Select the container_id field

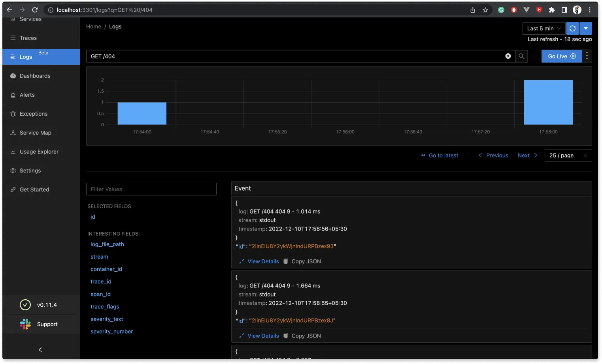pos(106,269)
